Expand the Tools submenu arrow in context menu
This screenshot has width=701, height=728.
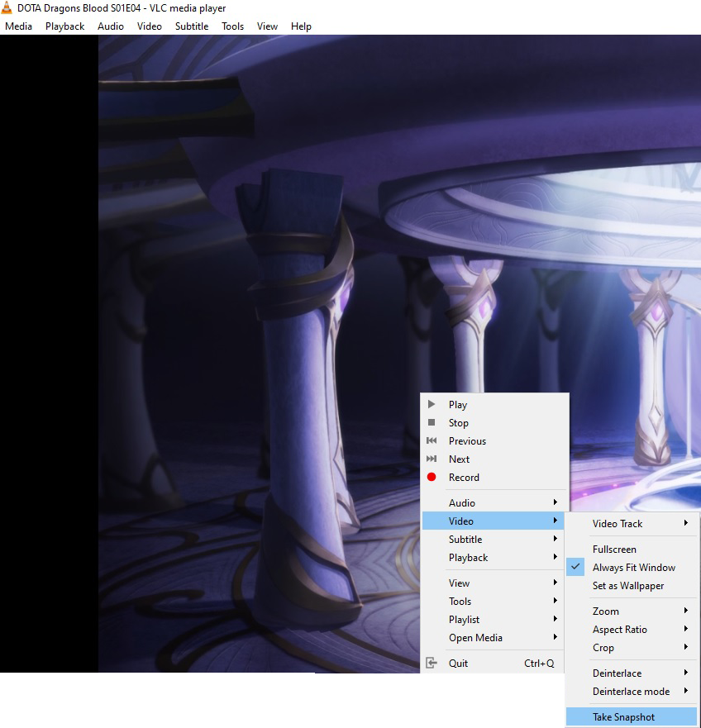(556, 600)
